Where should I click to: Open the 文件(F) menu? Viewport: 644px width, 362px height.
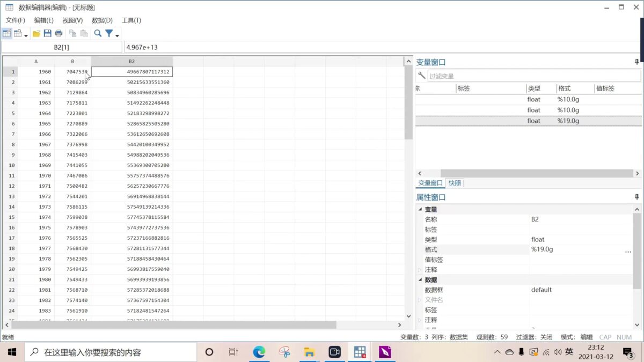click(x=15, y=20)
